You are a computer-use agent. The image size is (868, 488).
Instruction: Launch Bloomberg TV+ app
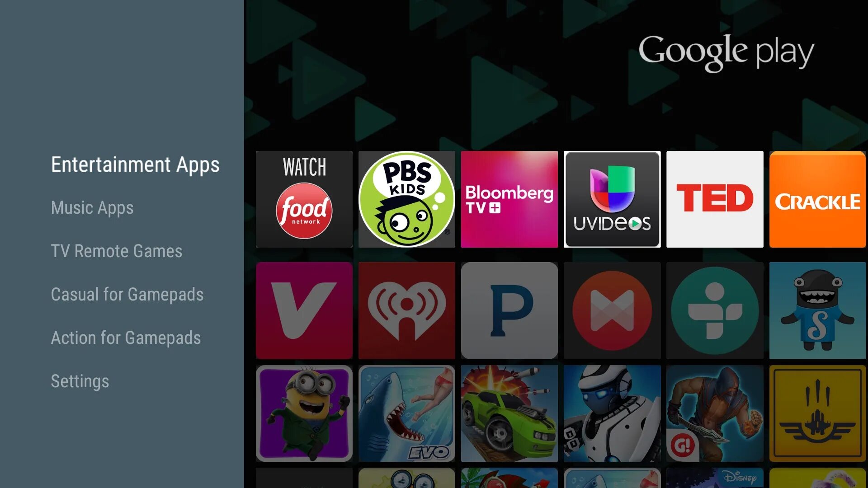point(509,199)
